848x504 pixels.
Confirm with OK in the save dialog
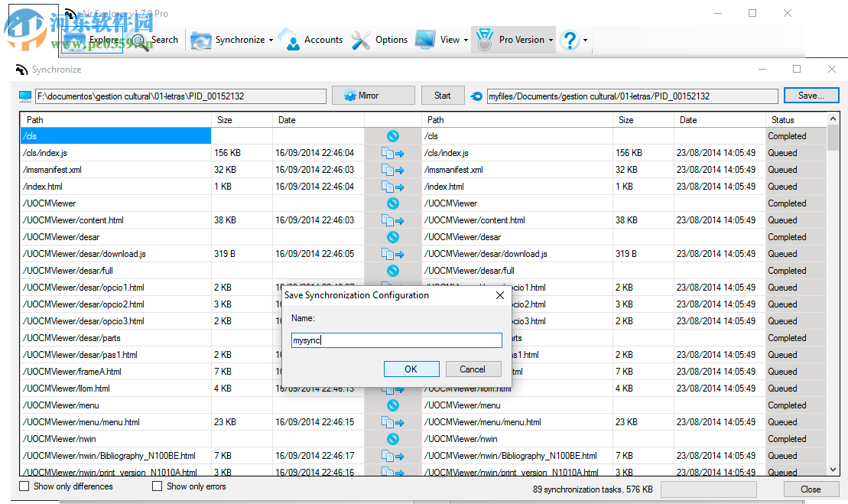point(411,369)
